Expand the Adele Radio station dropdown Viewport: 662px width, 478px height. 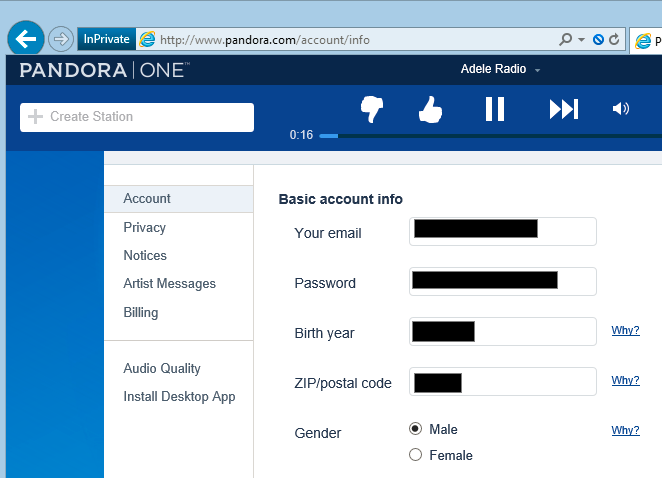(x=537, y=70)
